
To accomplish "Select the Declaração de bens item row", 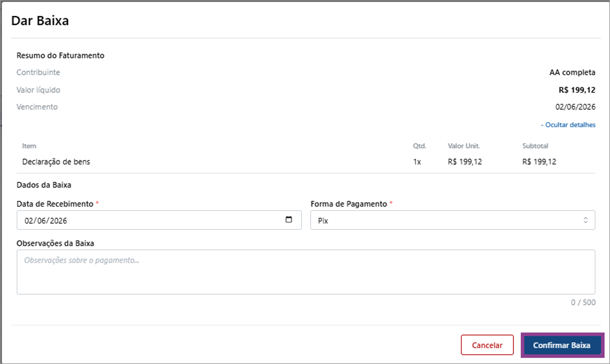I will pyautogui.click(x=306, y=161).
